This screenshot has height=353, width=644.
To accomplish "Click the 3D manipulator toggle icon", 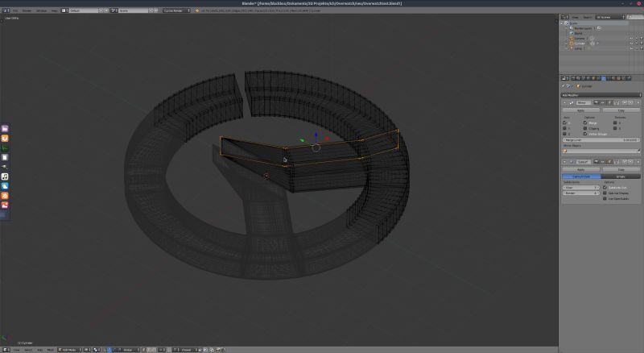I will pos(105,350).
